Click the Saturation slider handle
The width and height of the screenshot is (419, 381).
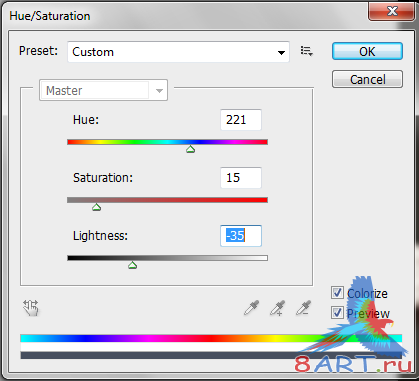point(96,207)
